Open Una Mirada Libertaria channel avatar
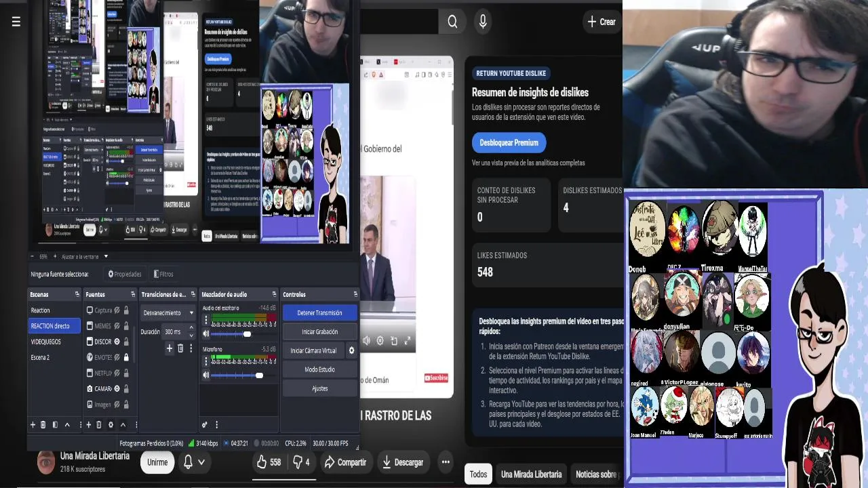The width and height of the screenshot is (868, 488). pos(45,462)
